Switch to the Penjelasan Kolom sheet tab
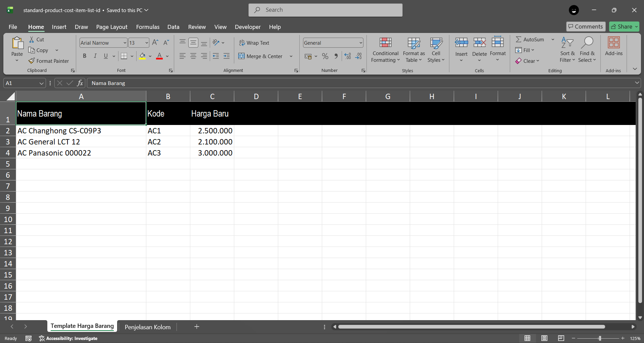This screenshot has width=644, height=343. [x=147, y=327]
